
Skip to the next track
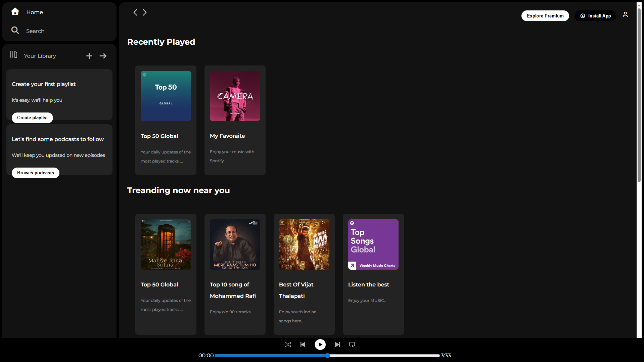(x=337, y=345)
